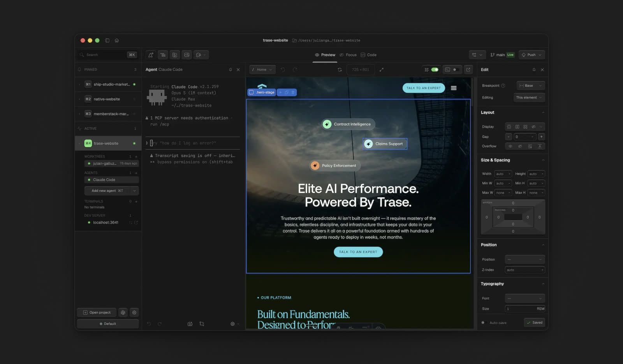The image size is (623, 364).
Task: Click the sidebar Search field
Action: pyautogui.click(x=108, y=55)
